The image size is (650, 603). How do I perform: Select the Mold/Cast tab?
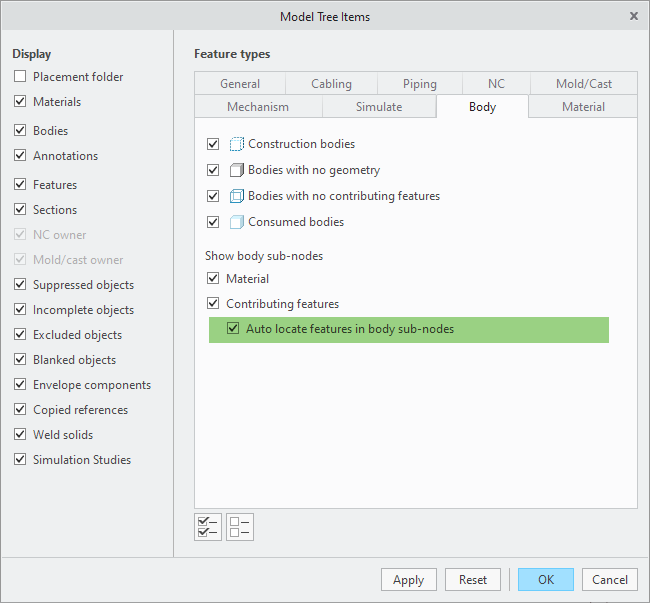point(583,84)
